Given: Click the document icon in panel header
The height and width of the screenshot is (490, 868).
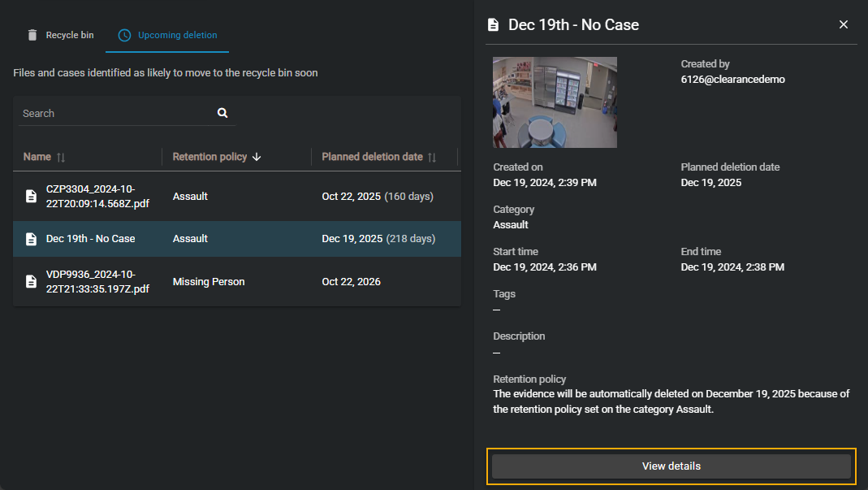Looking at the screenshot, I should coord(493,24).
